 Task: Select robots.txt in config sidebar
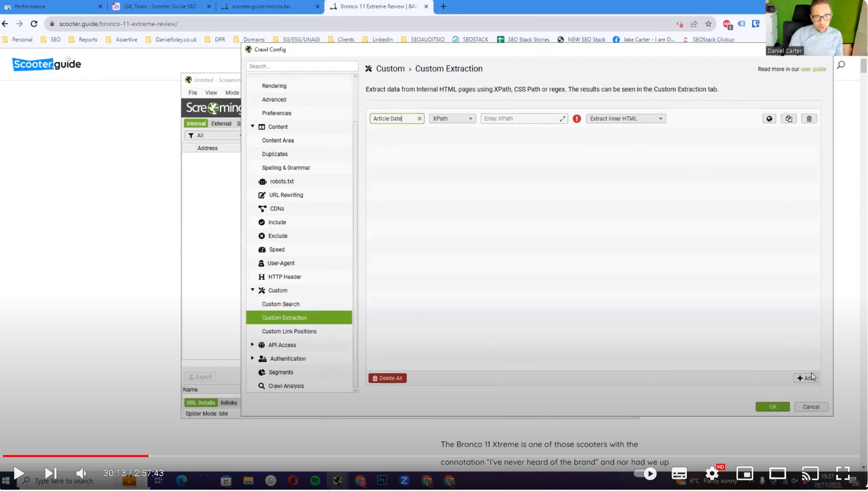[281, 182]
